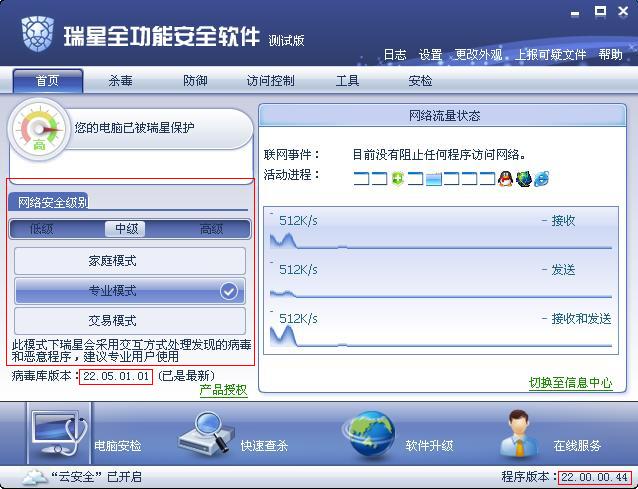The width and height of the screenshot is (638, 489).
Task: Open the 首页 tab
Action: [48, 81]
